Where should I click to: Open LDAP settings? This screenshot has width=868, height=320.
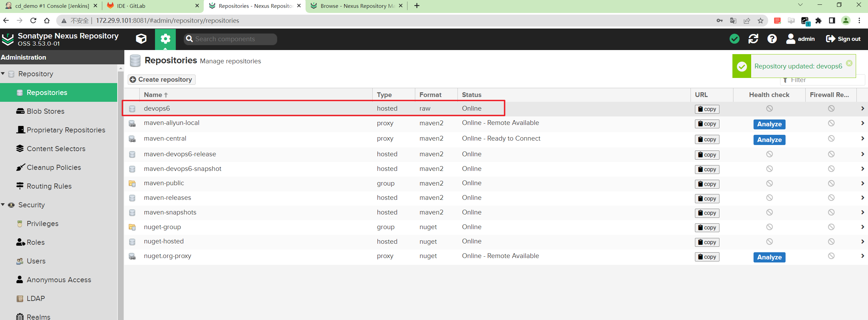(35, 299)
